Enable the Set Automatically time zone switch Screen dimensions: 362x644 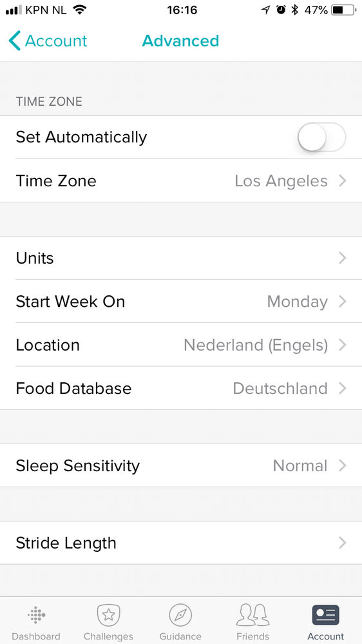(322, 137)
